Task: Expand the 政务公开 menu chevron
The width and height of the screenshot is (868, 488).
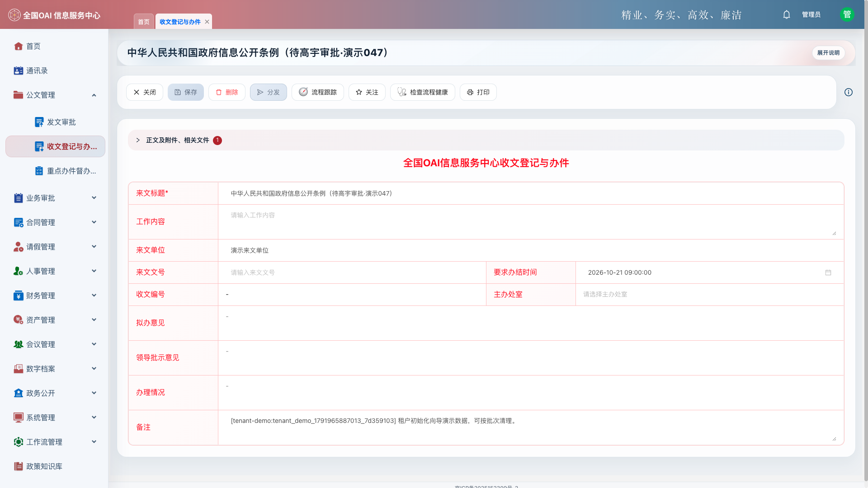Action: tap(94, 393)
